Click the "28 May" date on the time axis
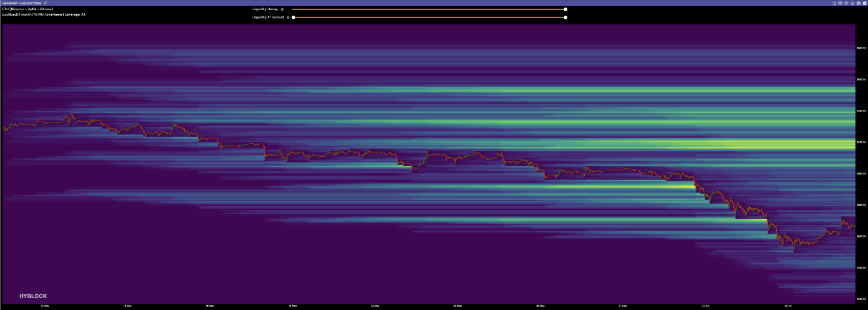The image size is (868, 310). click(540, 306)
